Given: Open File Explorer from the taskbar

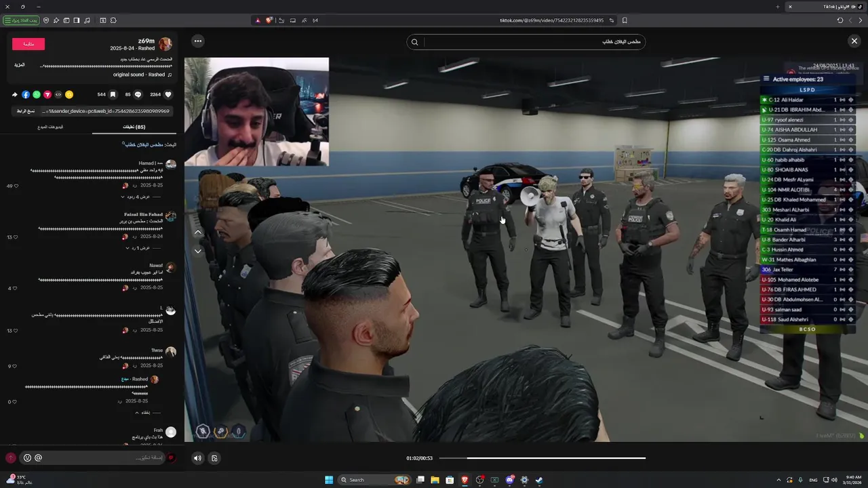Looking at the screenshot, I should point(435,480).
